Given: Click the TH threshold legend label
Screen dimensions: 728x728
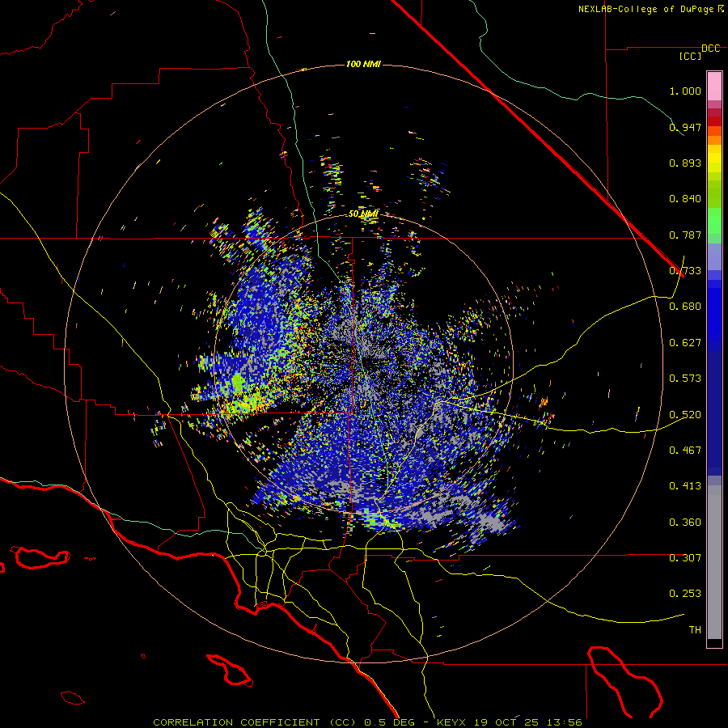Looking at the screenshot, I should point(695,630).
